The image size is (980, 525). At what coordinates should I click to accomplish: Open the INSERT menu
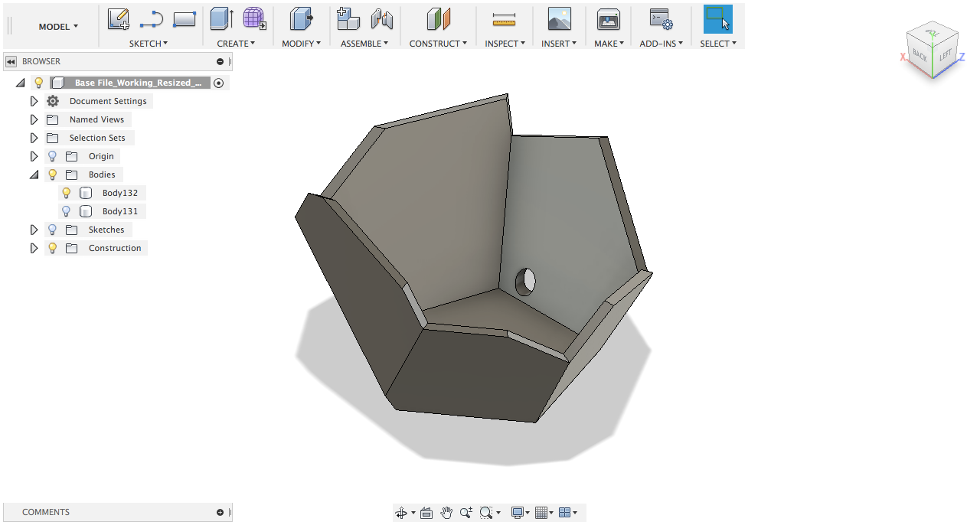point(559,44)
